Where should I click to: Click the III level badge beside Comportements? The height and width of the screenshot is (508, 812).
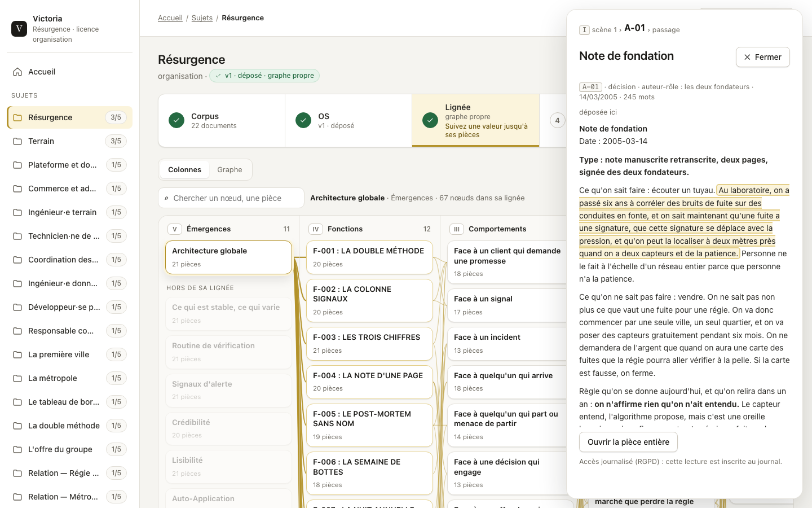[456, 229]
